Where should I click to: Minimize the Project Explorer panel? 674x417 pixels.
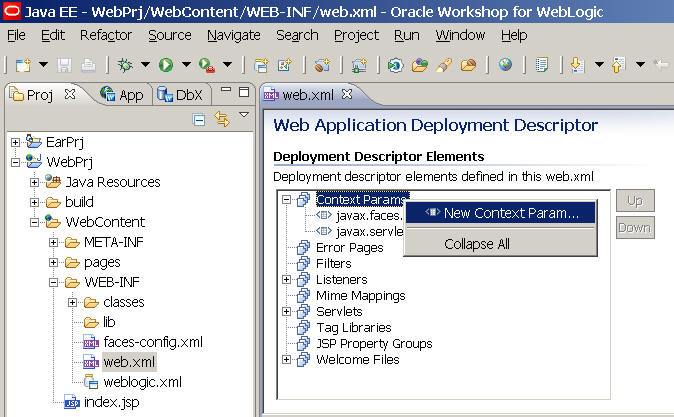tap(226, 90)
